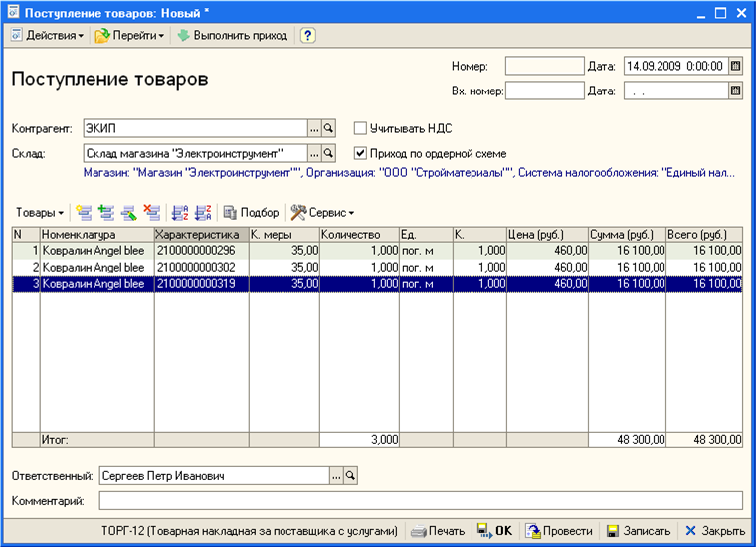Screen dimensions: 756x547
Task: Open the Перейти menu
Action: [129, 35]
